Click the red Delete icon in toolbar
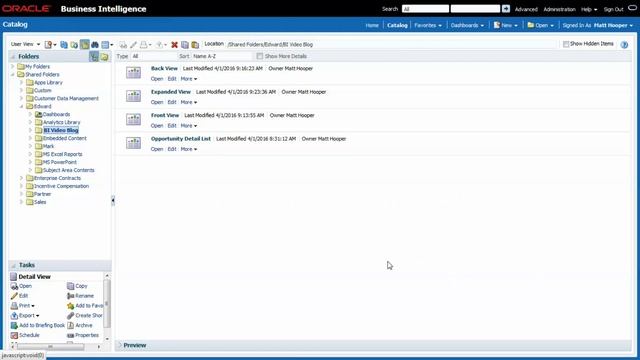The image size is (640, 360). pos(174,44)
